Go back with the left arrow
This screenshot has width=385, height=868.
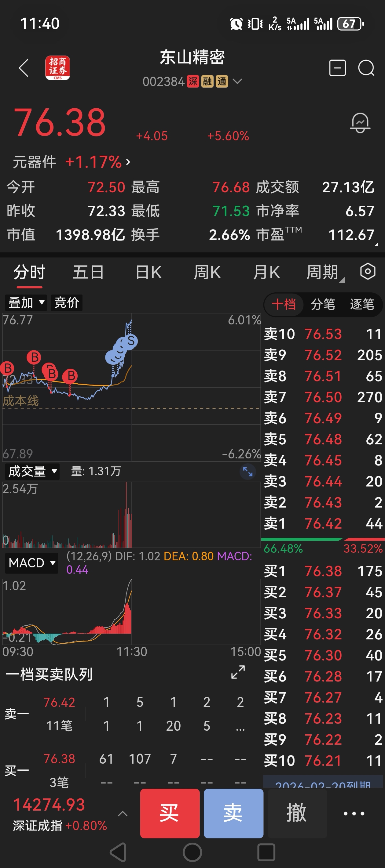pos(24,68)
